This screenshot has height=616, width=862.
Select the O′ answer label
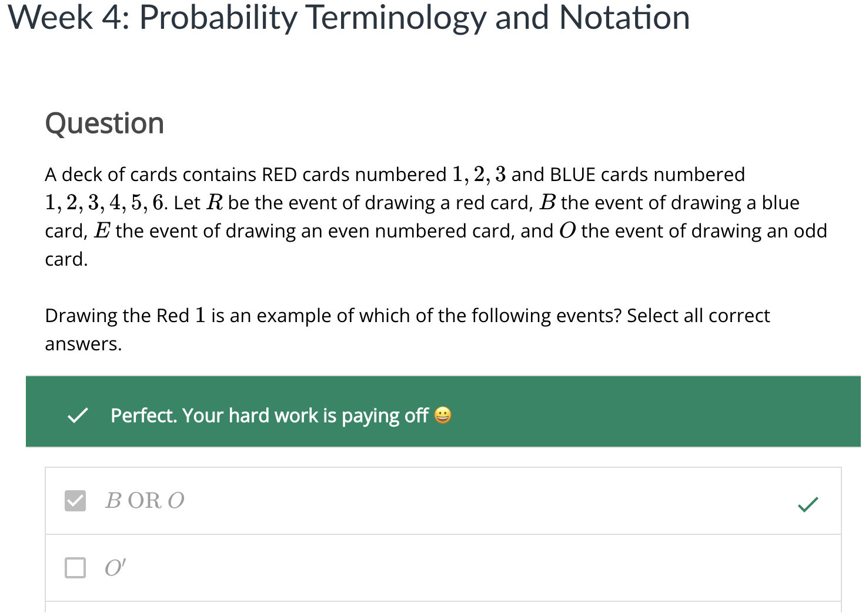tap(115, 568)
